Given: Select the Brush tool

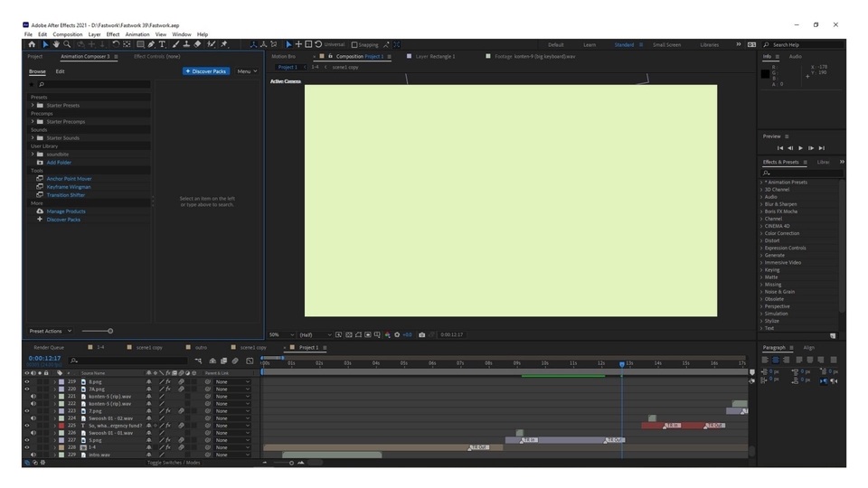Looking at the screenshot, I should pos(175,44).
